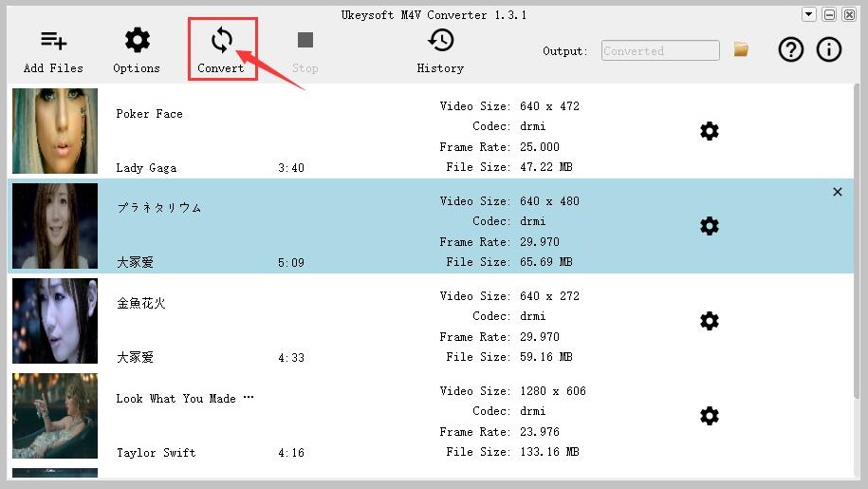The image size is (868, 489).
Task: Show the About info icon
Action: click(829, 49)
